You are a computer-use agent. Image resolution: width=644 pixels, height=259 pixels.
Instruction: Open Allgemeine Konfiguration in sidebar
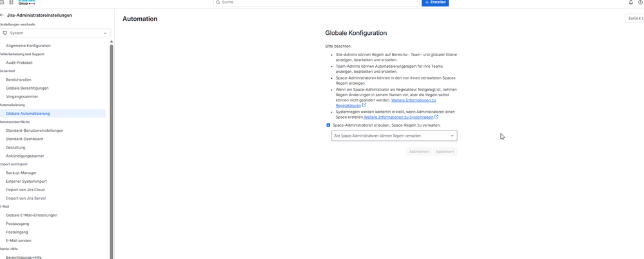coord(28,46)
